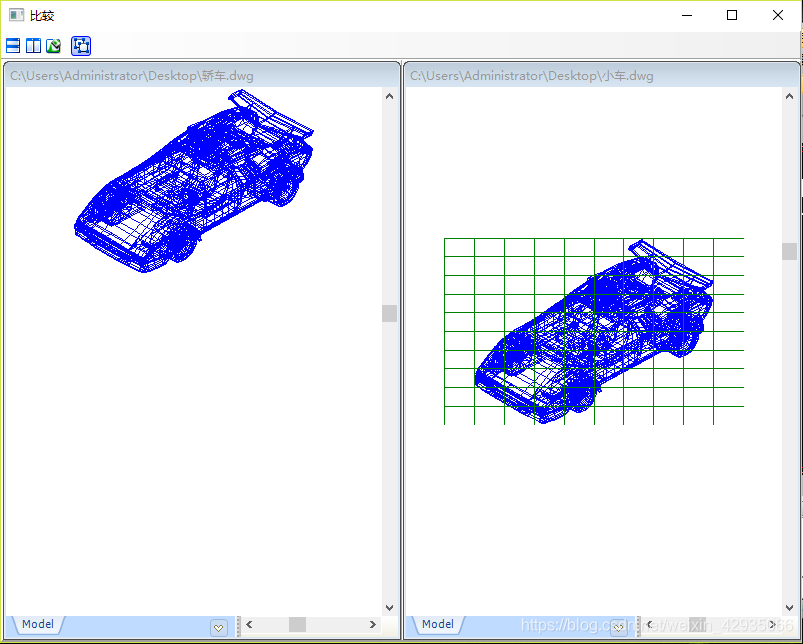This screenshot has height=644, width=803.
Task: Click left pane vertical scroll up arrow
Action: [389, 96]
